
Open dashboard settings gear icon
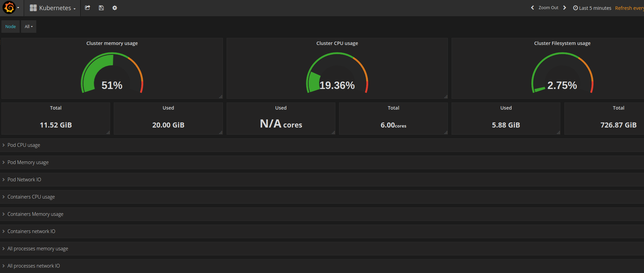[x=115, y=8]
